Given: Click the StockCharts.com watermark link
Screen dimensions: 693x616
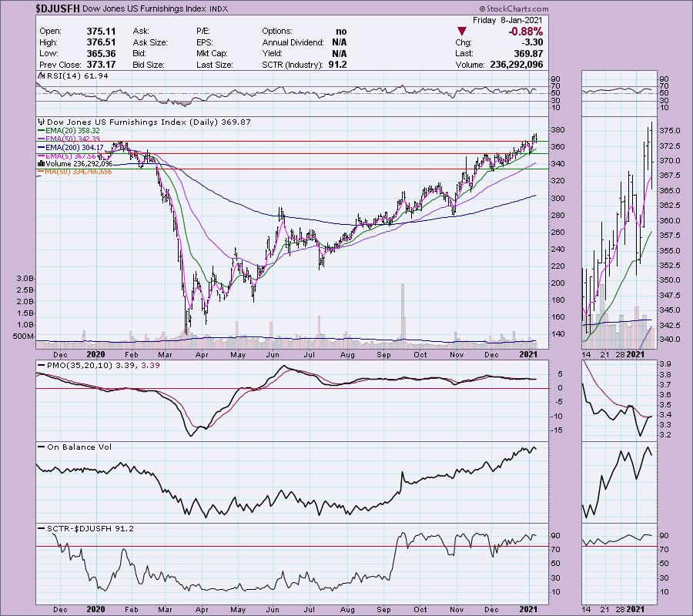Looking at the screenshot, I should click(x=514, y=8).
